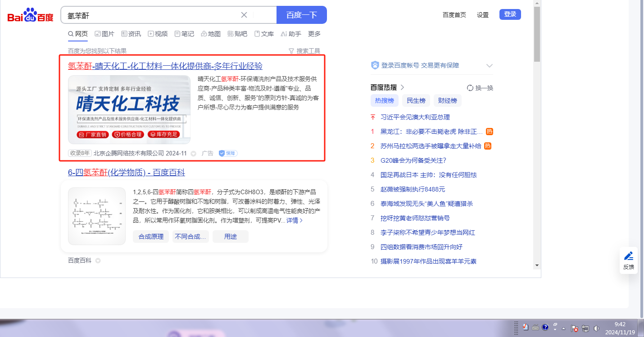The width and height of the screenshot is (644, 337).
Task: Click the 登录 login button
Action: pos(510,14)
